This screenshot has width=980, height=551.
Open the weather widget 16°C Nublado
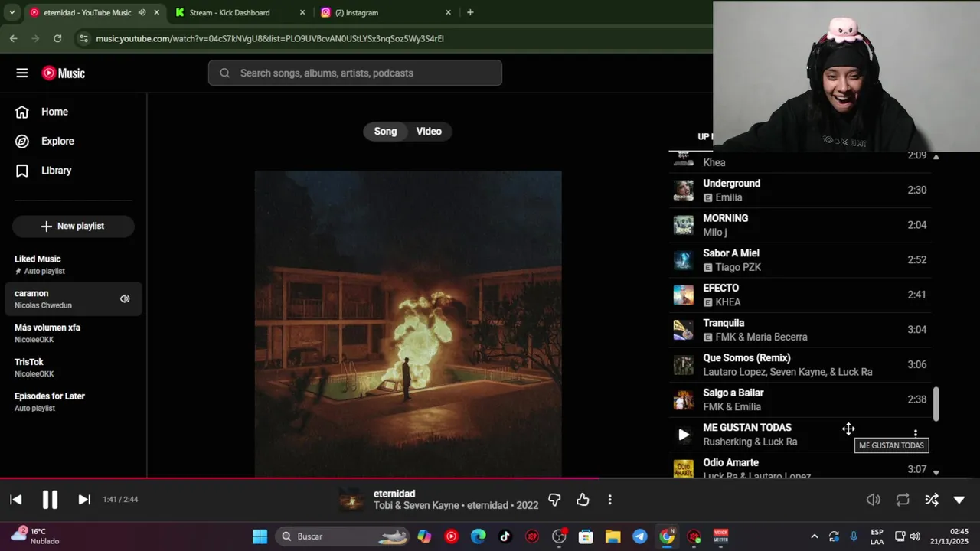tap(35, 536)
